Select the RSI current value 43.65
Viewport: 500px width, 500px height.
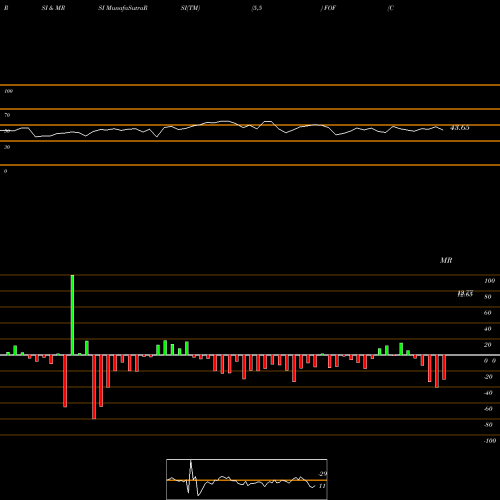[460, 128]
